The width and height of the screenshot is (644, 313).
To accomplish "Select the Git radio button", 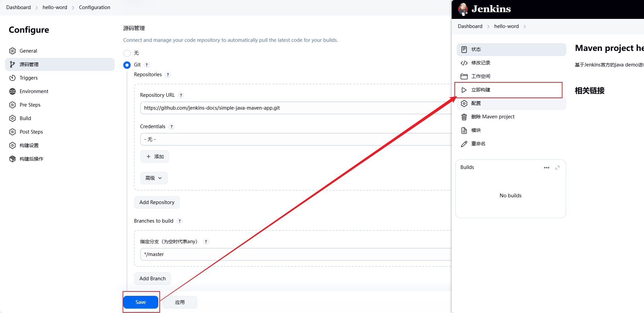I will point(127,65).
